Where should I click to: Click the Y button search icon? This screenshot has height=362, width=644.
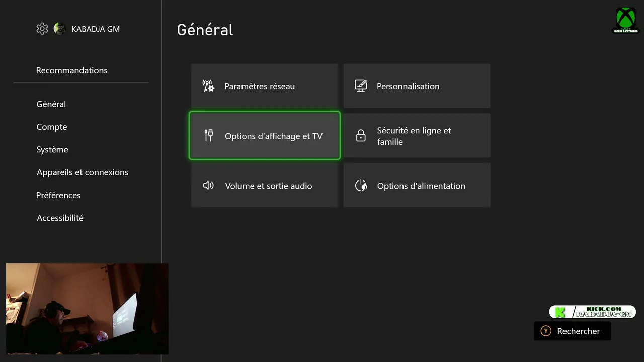pos(546,331)
